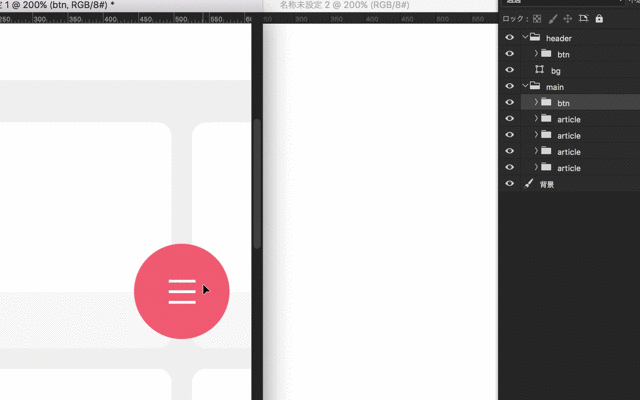Select the main layer name
The height and width of the screenshot is (400, 640).
[555, 87]
